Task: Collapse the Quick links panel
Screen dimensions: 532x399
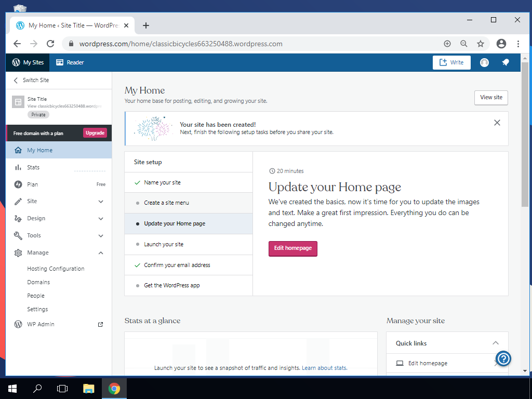Action: (x=495, y=343)
